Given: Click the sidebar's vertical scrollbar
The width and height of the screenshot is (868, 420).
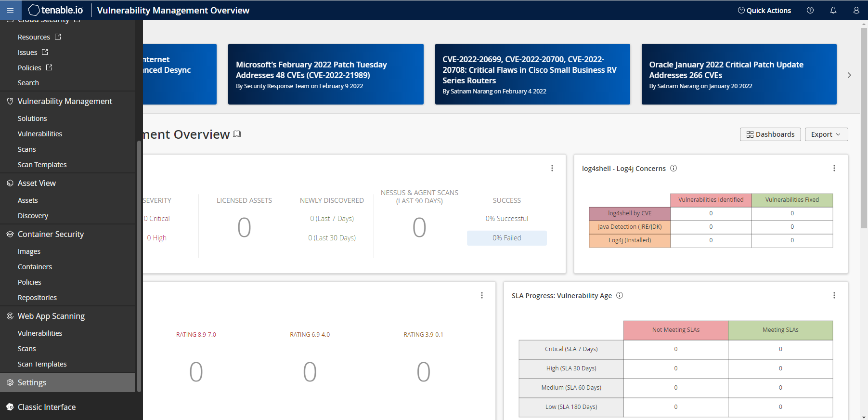Looking at the screenshot, I should 139,266.
